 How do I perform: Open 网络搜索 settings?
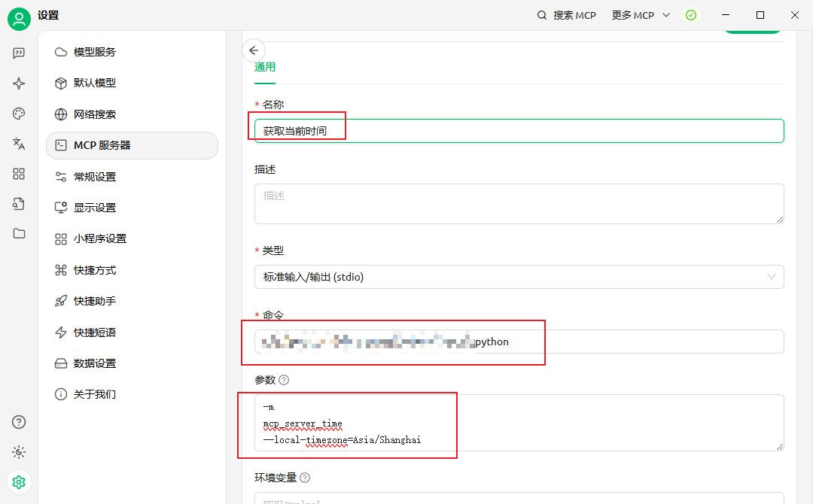tap(94, 114)
